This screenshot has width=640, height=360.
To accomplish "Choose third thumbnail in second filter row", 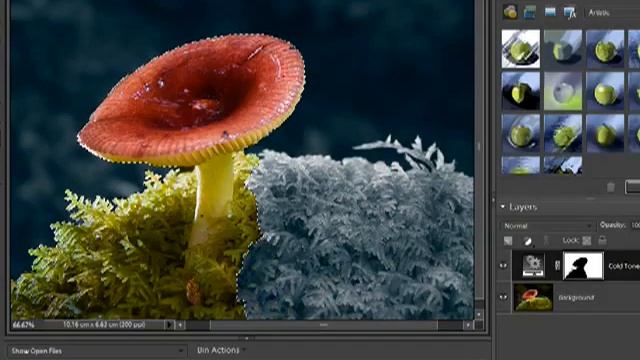I will (605, 91).
